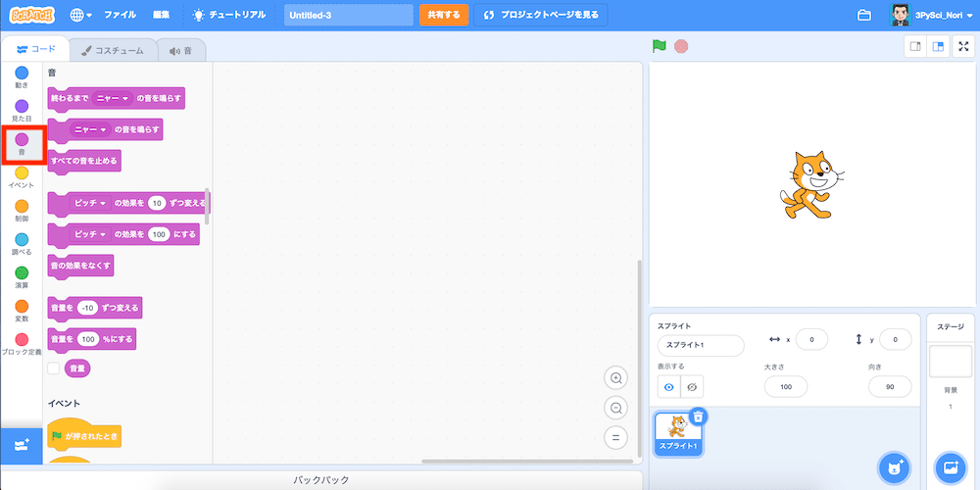Open the バックパック panel

[321, 480]
